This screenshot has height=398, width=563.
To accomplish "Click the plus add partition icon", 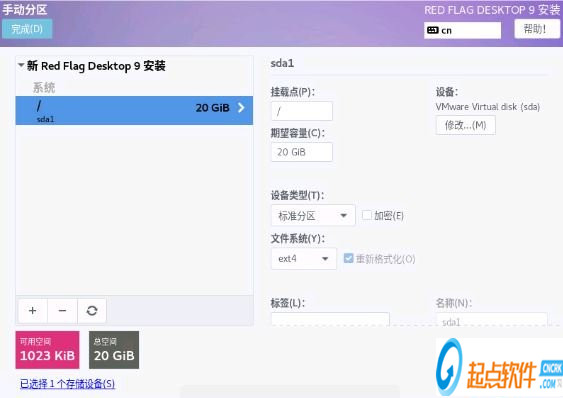I will coord(32,310).
